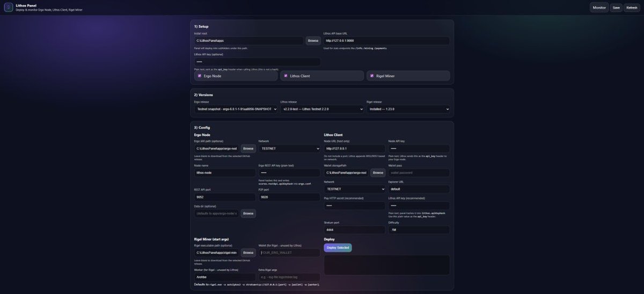Image resolution: width=644 pixels, height=294 pixels.
Task: Focus the Wallet (for Rigel) field
Action: [289, 252]
